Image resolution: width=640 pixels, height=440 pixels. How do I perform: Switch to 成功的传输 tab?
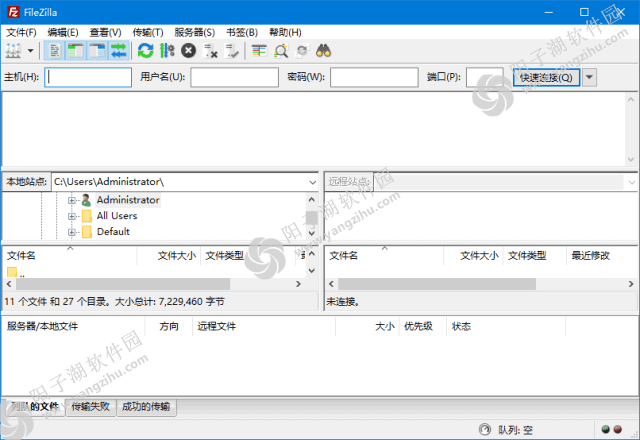(146, 407)
